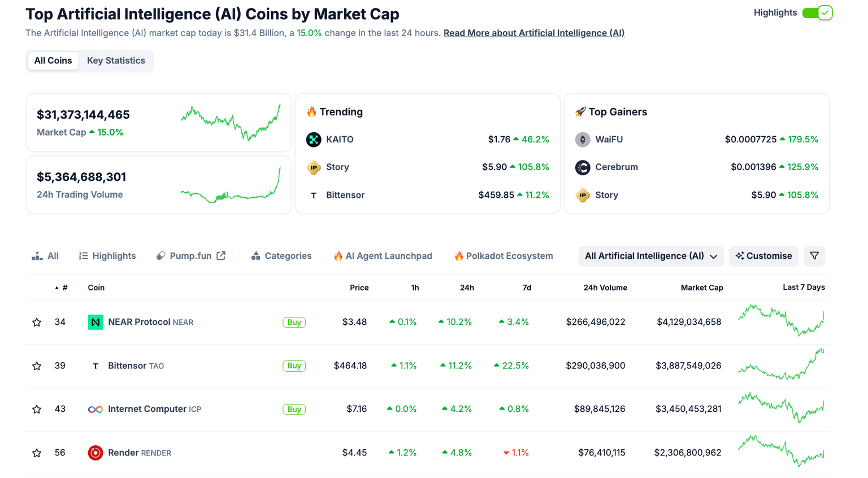Click the Internet Computer infinity logo
The width and height of the screenshot is (868, 478).
(96, 409)
